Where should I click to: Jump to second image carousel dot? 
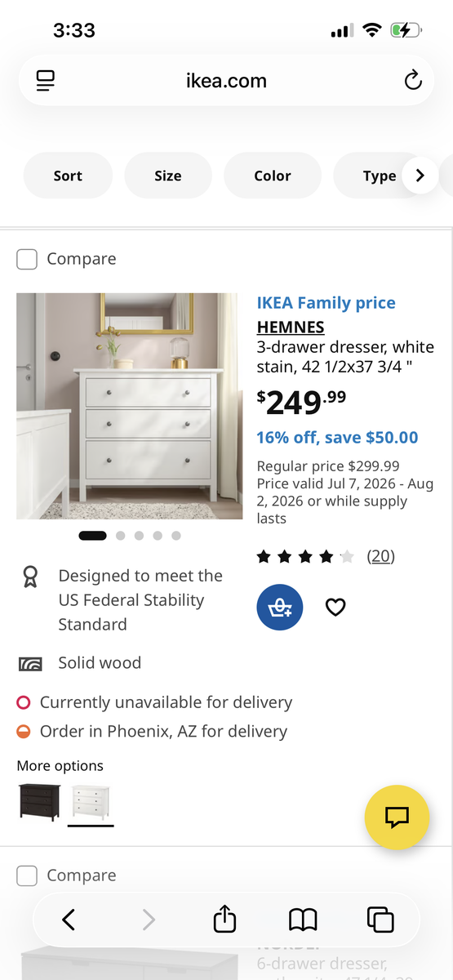[x=121, y=536]
